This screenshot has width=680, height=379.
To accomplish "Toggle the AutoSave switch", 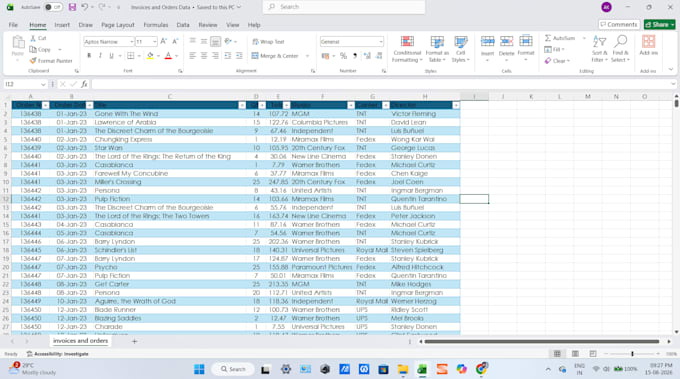I will (x=53, y=7).
